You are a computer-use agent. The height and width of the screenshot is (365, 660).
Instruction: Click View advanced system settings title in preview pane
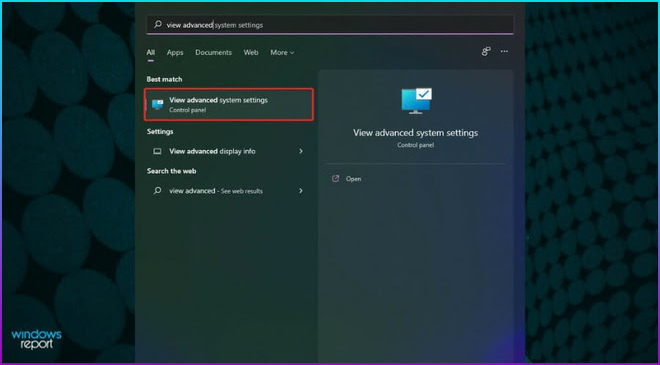pos(415,133)
